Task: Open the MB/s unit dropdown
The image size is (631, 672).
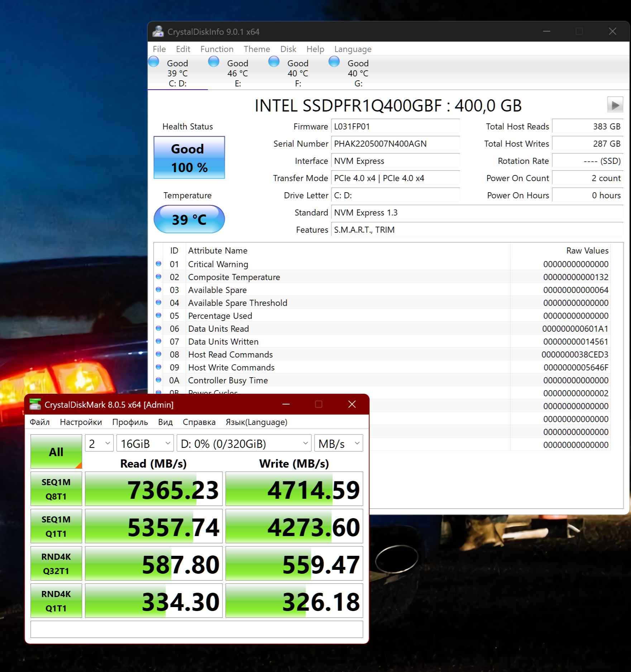Action: [339, 443]
